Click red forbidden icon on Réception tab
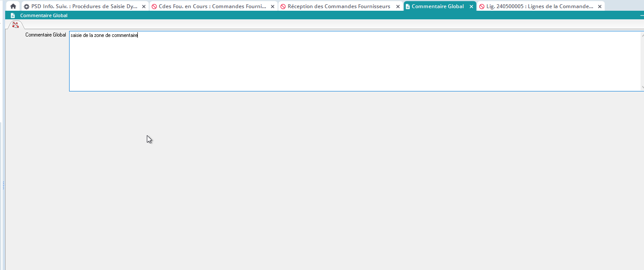644x270 pixels. [283, 7]
